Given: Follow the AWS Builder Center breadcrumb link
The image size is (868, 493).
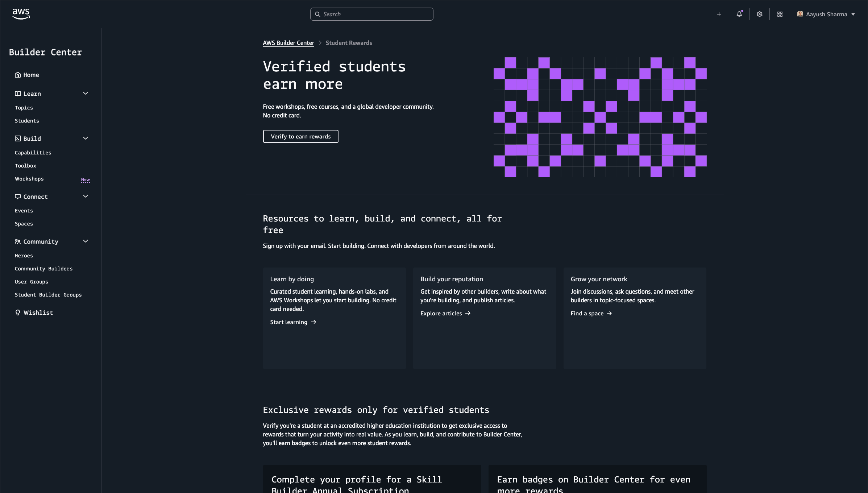Looking at the screenshot, I should tap(288, 43).
